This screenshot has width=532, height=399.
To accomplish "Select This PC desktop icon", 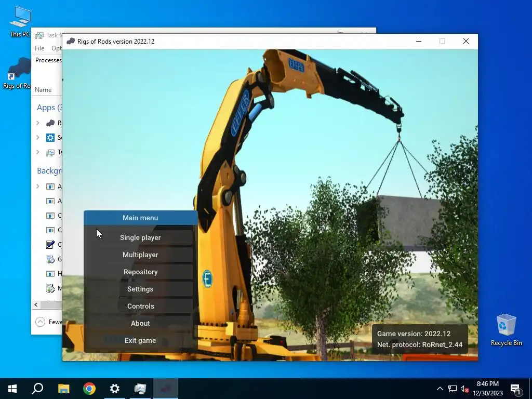I will point(20,22).
